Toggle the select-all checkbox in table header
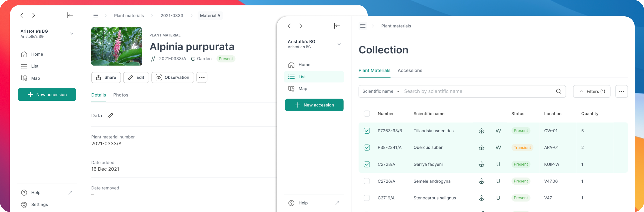 [367, 114]
